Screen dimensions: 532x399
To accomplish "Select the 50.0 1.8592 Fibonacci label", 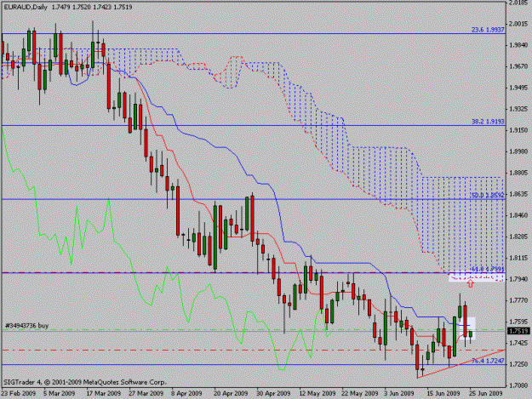I will (x=488, y=196).
